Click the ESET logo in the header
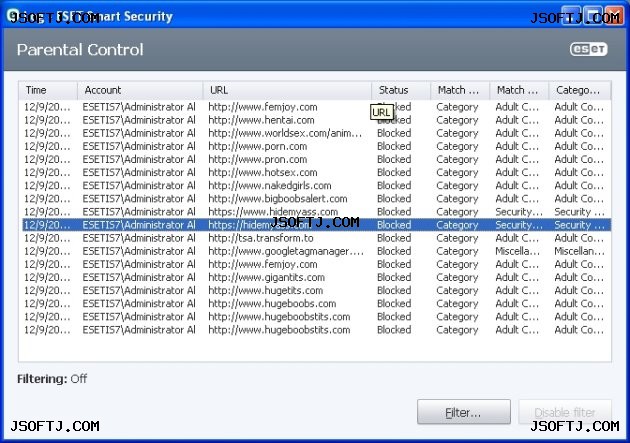 click(588, 49)
